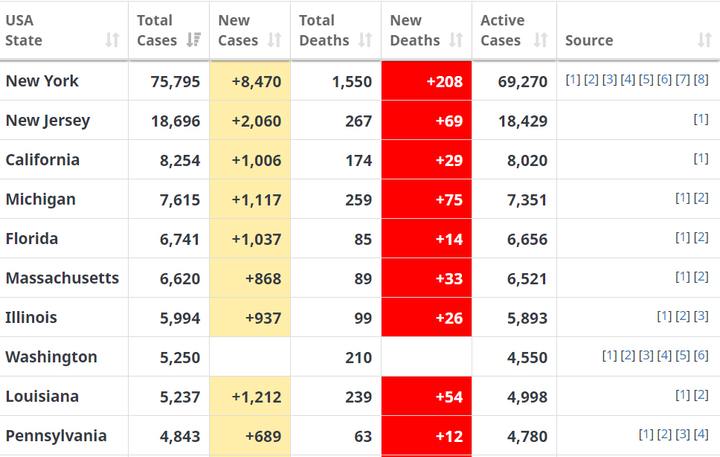Click the yellow +8,470 New Cases cell
The image size is (720, 457).
pos(250,81)
